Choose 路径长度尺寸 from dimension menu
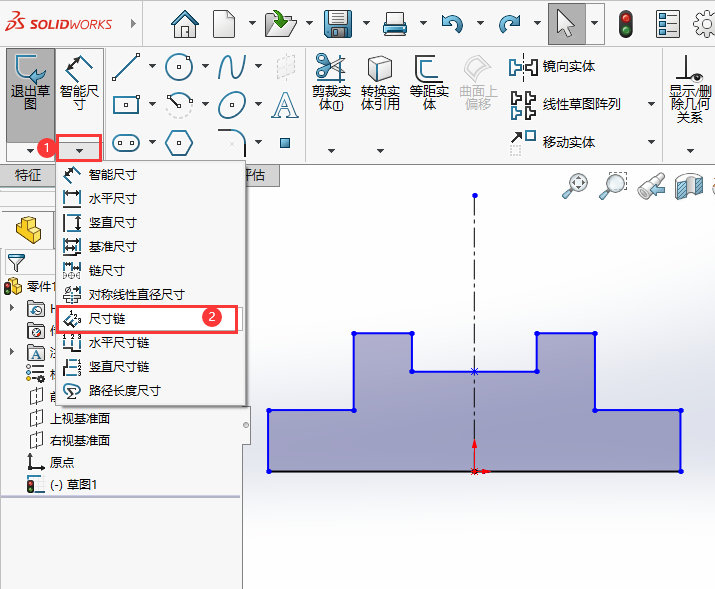The height and width of the screenshot is (589, 715). click(x=150, y=391)
